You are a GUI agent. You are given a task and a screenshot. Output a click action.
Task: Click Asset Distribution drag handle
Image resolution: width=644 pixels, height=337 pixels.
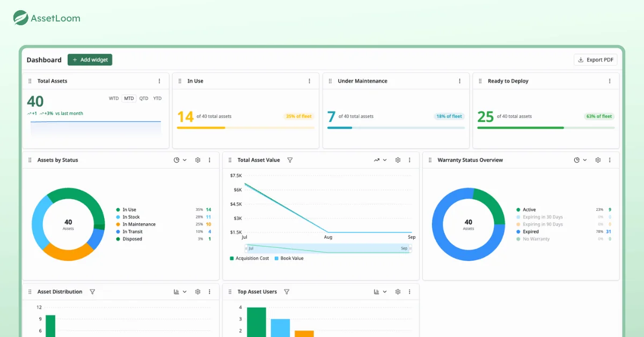[x=30, y=292]
